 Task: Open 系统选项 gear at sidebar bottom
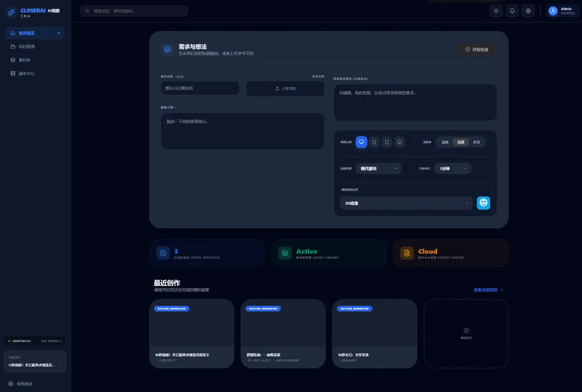coord(10,383)
